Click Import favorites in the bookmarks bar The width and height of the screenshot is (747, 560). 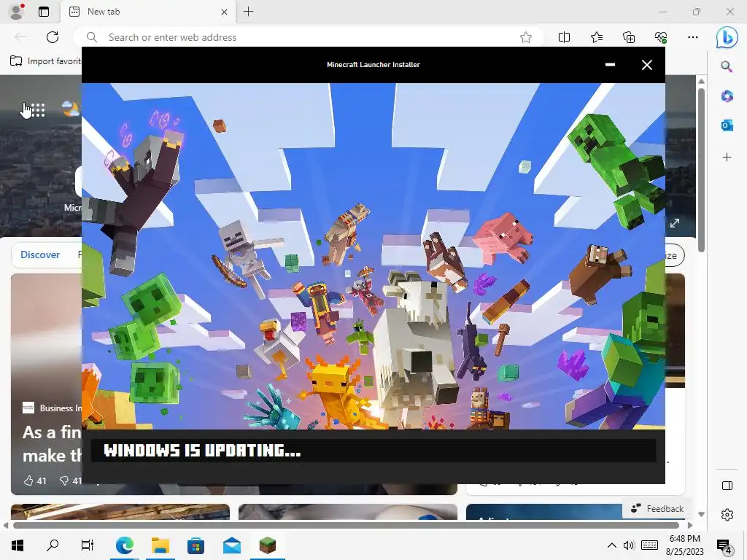46,61
